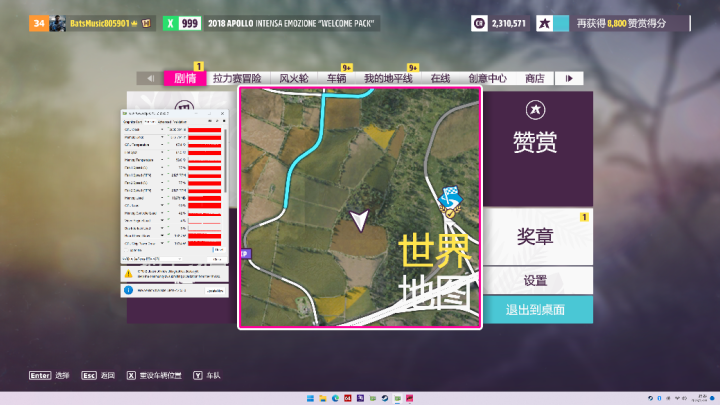Open the Memory Clock sensor dropdown arrow
Image resolution: width=720 pixels, height=405 pixels.
coord(162,137)
